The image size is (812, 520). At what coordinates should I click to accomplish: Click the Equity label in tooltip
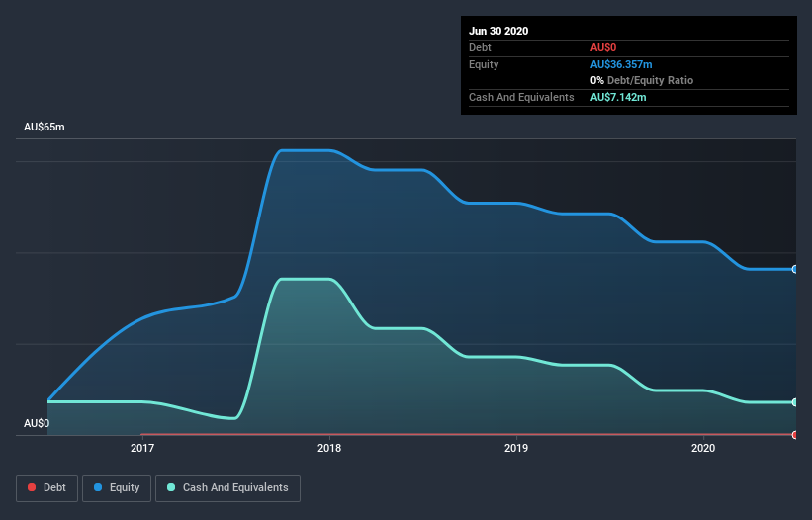coord(484,64)
